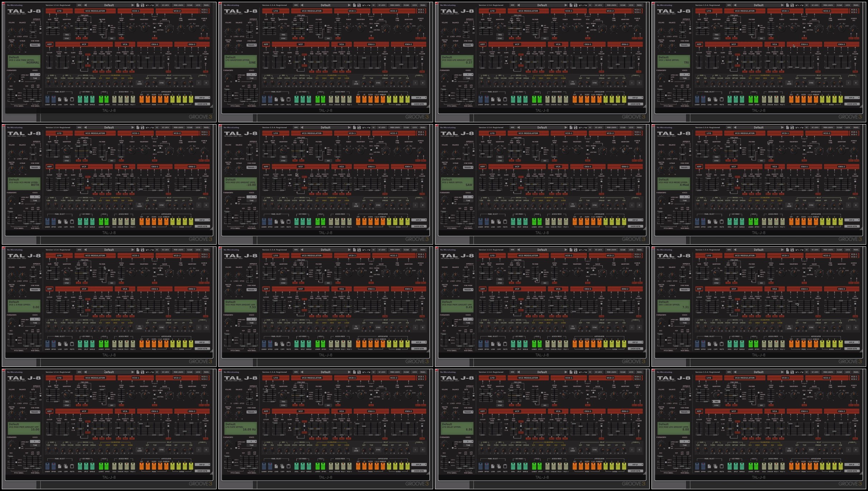Open the VOICES dropdown in the 16.09 Hz frame
The width and height of the screenshot is (868, 491).
tap(251, 442)
